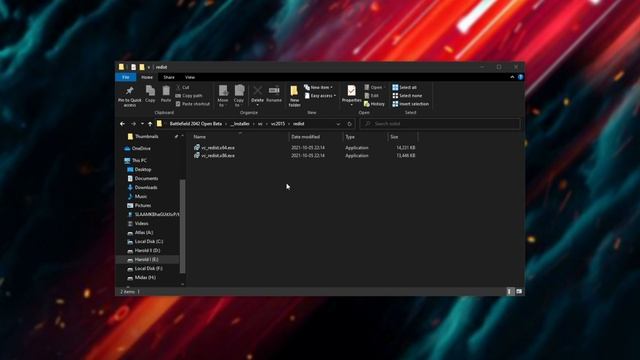
Task: Expand recent locations dropdown arrow
Action: 142,124
